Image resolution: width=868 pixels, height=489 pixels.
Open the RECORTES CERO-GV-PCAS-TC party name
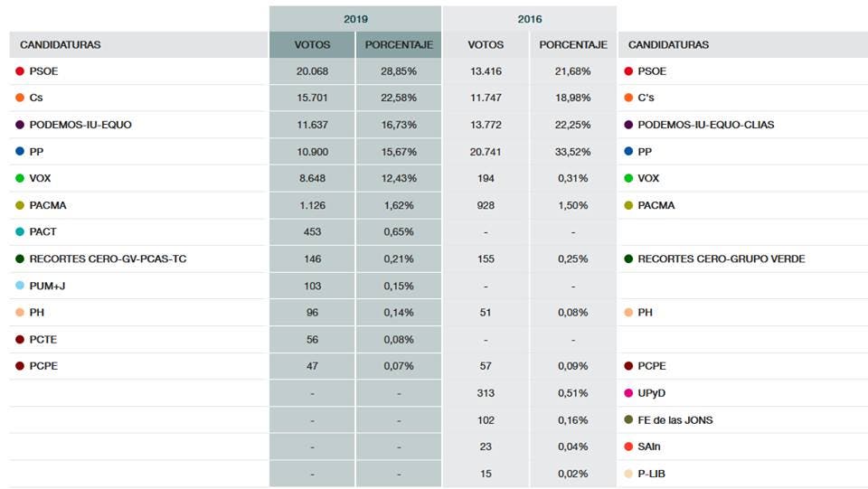pos(108,259)
